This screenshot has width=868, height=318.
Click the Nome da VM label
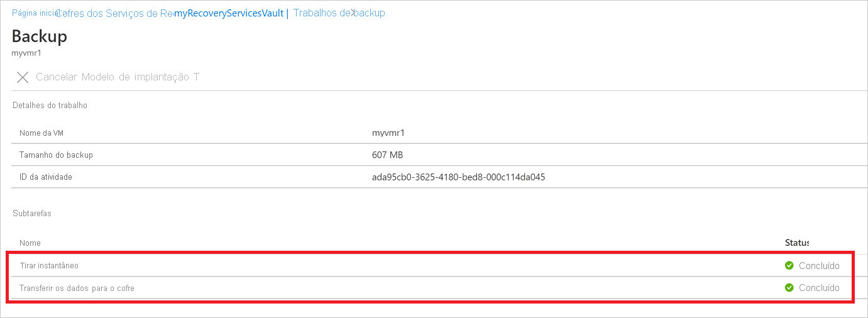tap(41, 133)
